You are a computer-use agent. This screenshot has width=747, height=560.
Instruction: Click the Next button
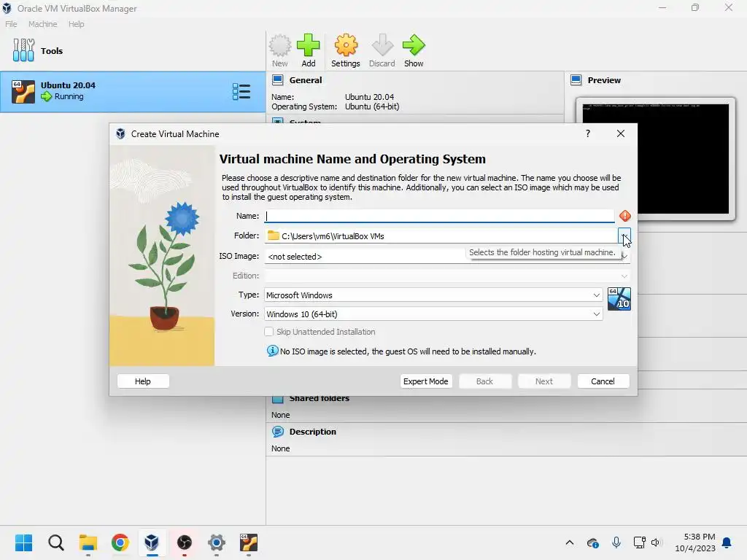click(x=544, y=381)
